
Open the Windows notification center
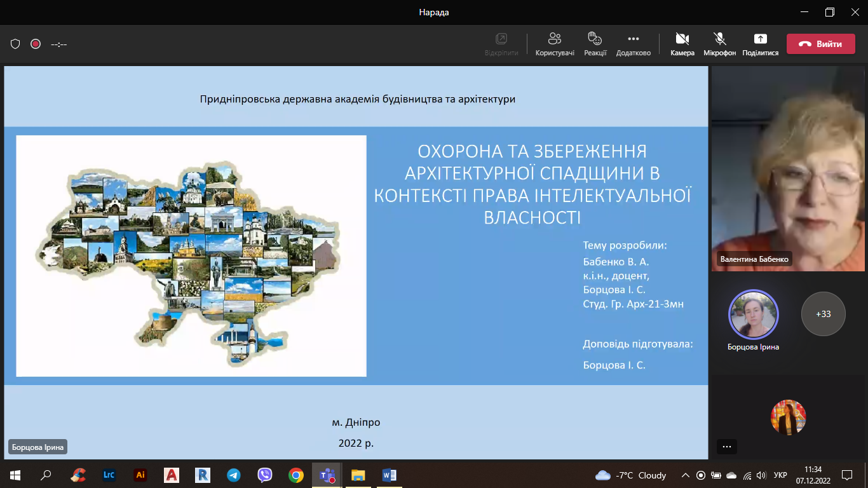(846, 475)
